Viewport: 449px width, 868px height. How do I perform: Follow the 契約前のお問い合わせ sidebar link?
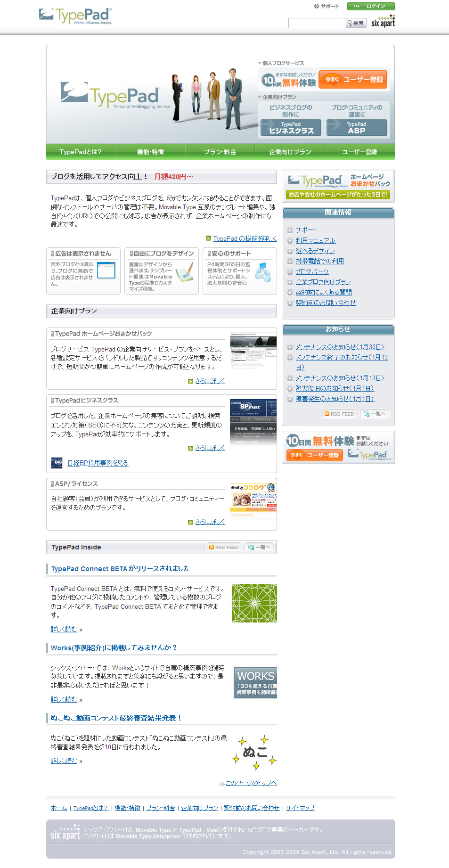(326, 303)
